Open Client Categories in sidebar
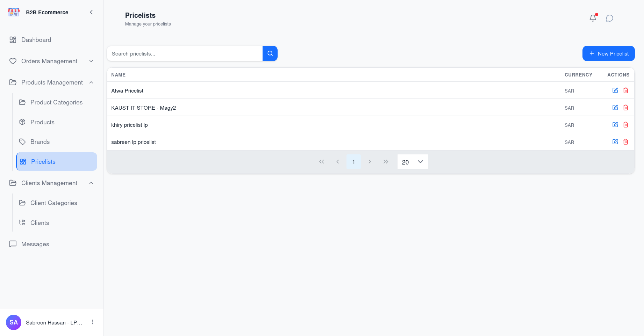 pos(57,203)
